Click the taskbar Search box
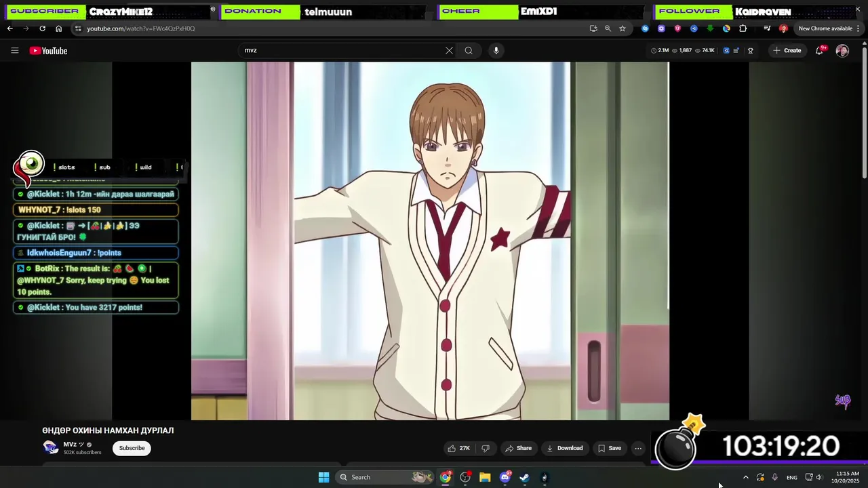Screen dimensions: 868x488 (385, 477)
